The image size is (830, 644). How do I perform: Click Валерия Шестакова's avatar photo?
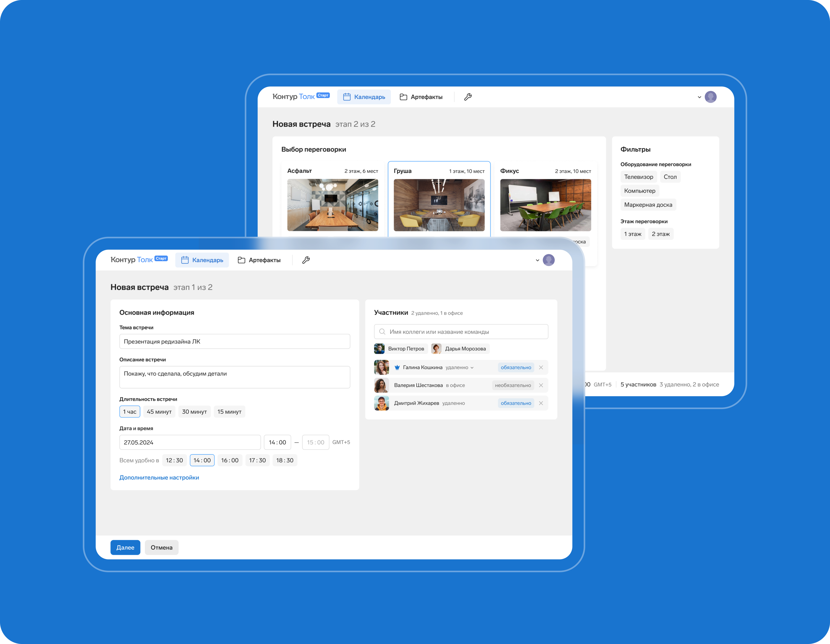(x=382, y=385)
